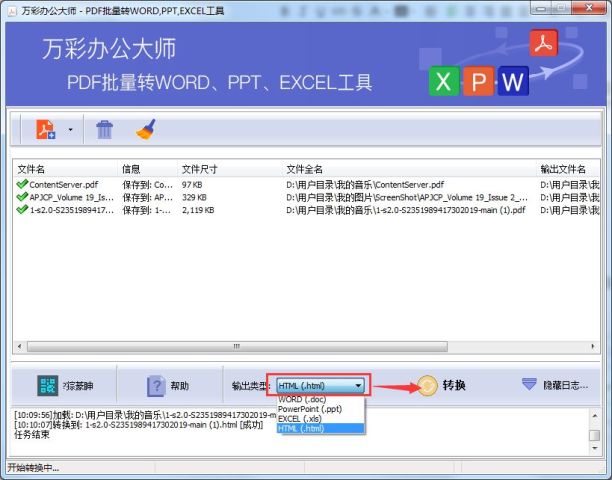Open the Add PDF dropdown arrow
This screenshot has width=612, height=480.
[x=70, y=130]
